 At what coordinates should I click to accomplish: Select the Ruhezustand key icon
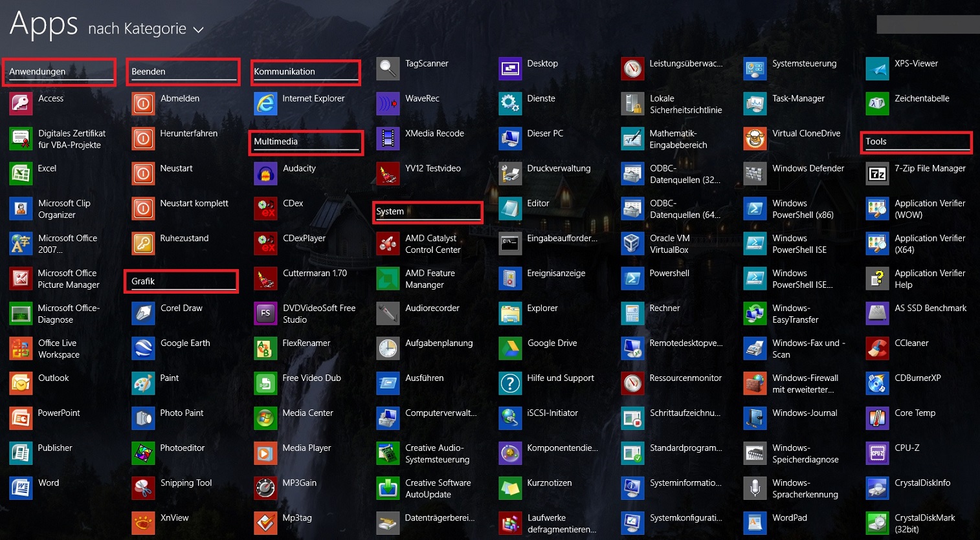[x=143, y=243]
